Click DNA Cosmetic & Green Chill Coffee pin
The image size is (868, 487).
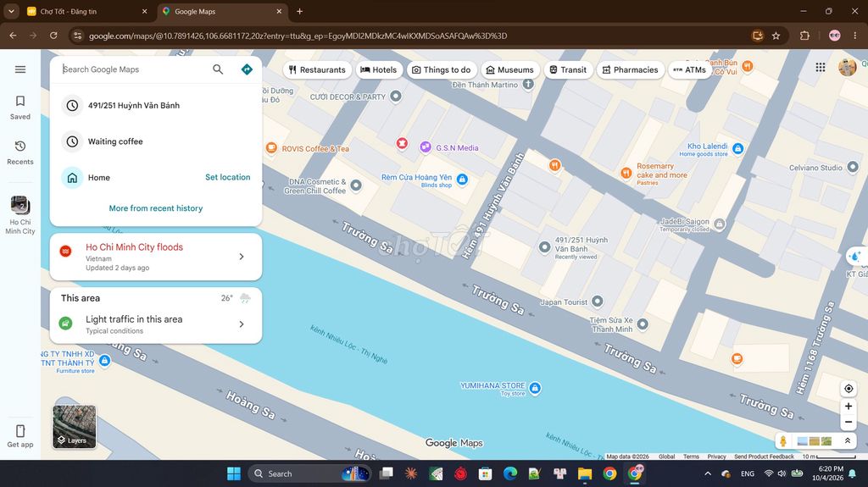coord(356,185)
